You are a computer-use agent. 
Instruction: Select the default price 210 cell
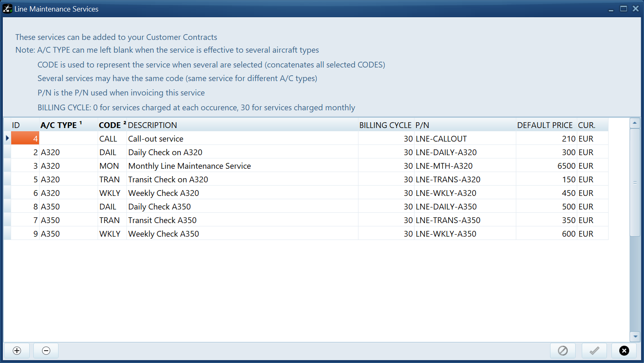pos(546,139)
